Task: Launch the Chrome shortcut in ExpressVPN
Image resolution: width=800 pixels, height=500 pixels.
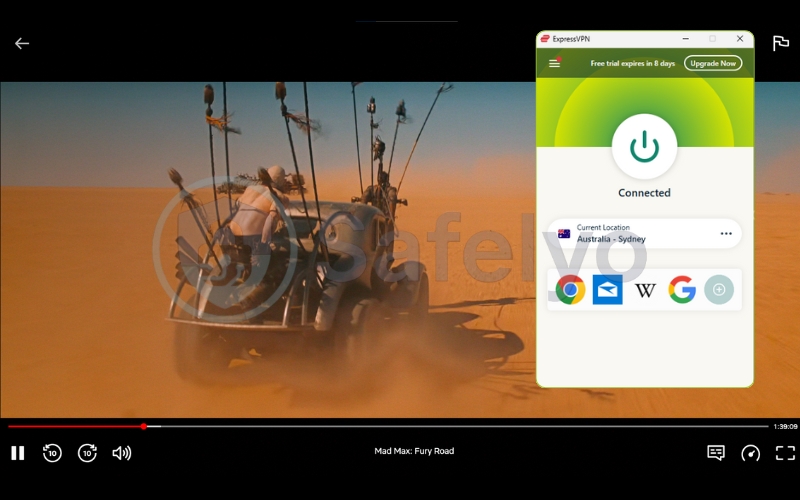Action: [x=570, y=290]
